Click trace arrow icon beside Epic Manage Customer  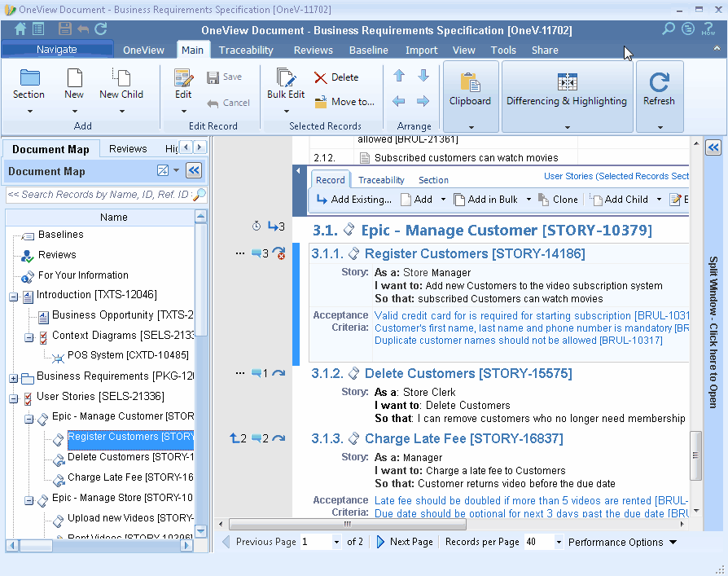tap(273, 226)
